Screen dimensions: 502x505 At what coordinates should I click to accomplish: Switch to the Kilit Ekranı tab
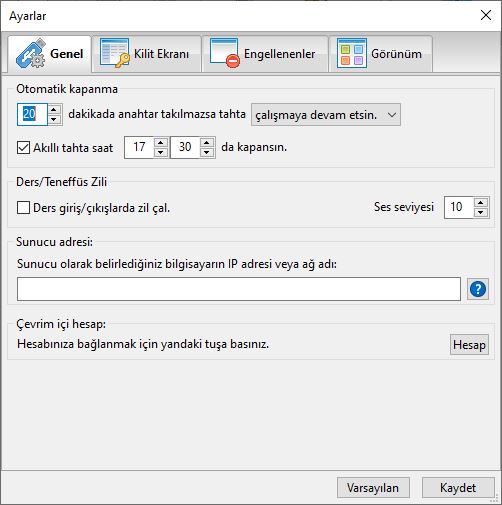tap(147, 54)
